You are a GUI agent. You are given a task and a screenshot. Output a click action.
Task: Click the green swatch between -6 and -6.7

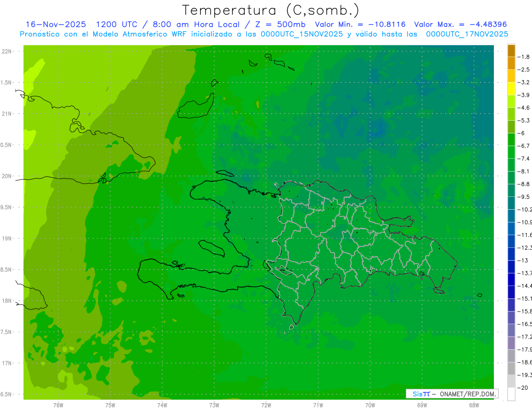pos(511,139)
